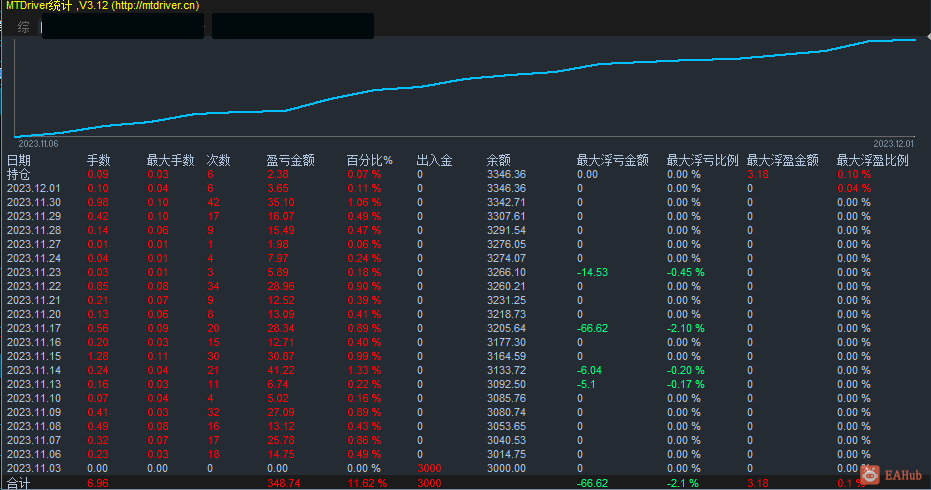Image resolution: width=931 pixels, height=490 pixels.
Task: Select the 2023.11.27 date row
Action: tap(34, 244)
